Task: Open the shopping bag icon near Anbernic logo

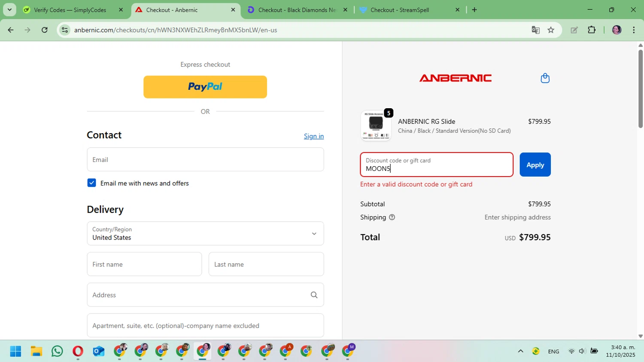Action: [x=545, y=78]
